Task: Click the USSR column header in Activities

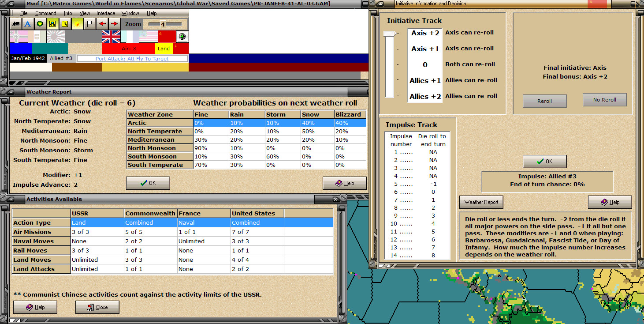Action: tap(97, 214)
